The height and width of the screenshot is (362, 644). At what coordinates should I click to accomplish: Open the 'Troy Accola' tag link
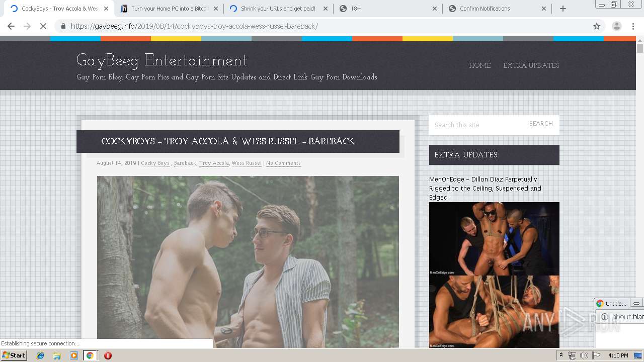(214, 163)
